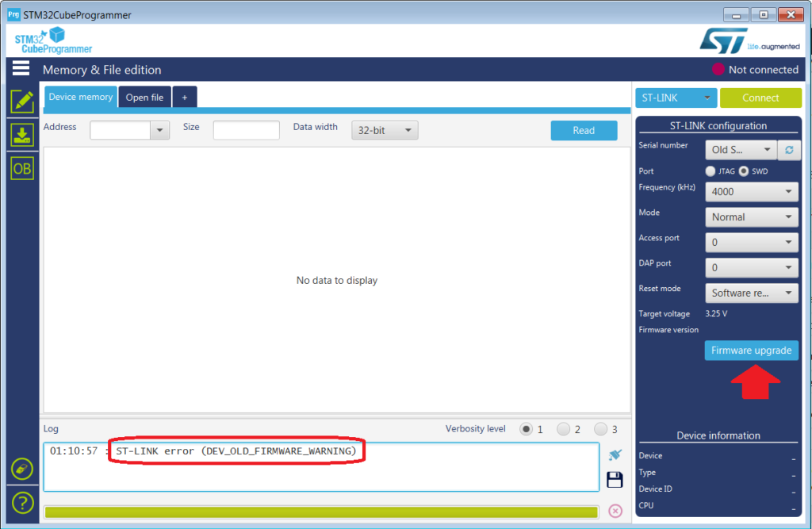The height and width of the screenshot is (529, 812).
Task: Click into the Size input field
Action: [x=246, y=130]
